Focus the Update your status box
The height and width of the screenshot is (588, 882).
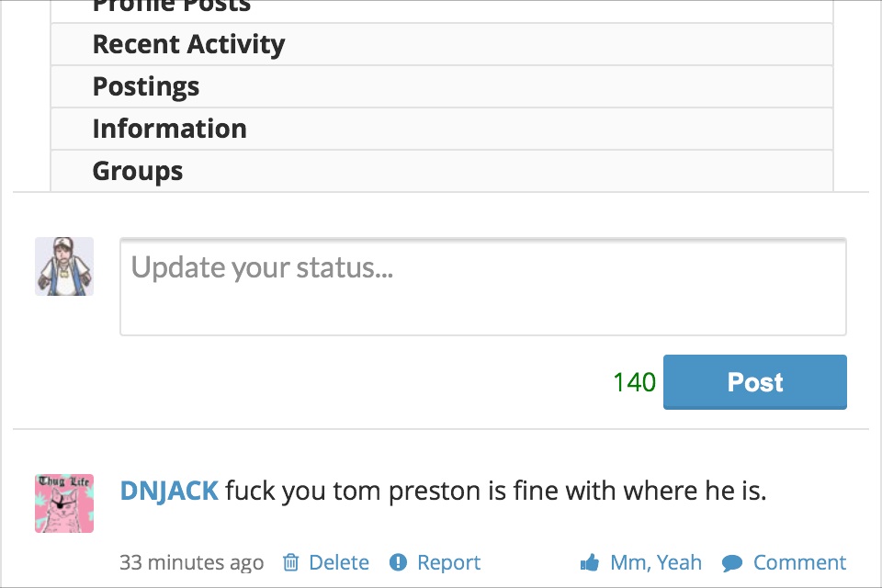pyautogui.click(x=483, y=287)
